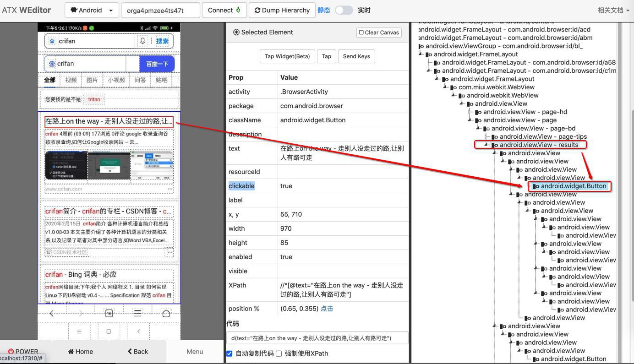Click the 在路上on the way result title
634x364 pixels.
pyautogui.click(x=109, y=121)
